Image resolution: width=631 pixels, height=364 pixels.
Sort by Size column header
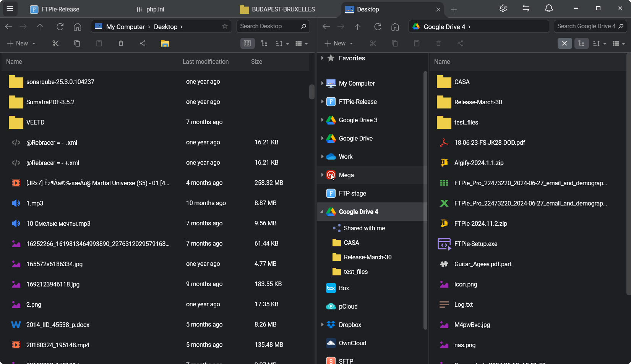tap(256, 61)
